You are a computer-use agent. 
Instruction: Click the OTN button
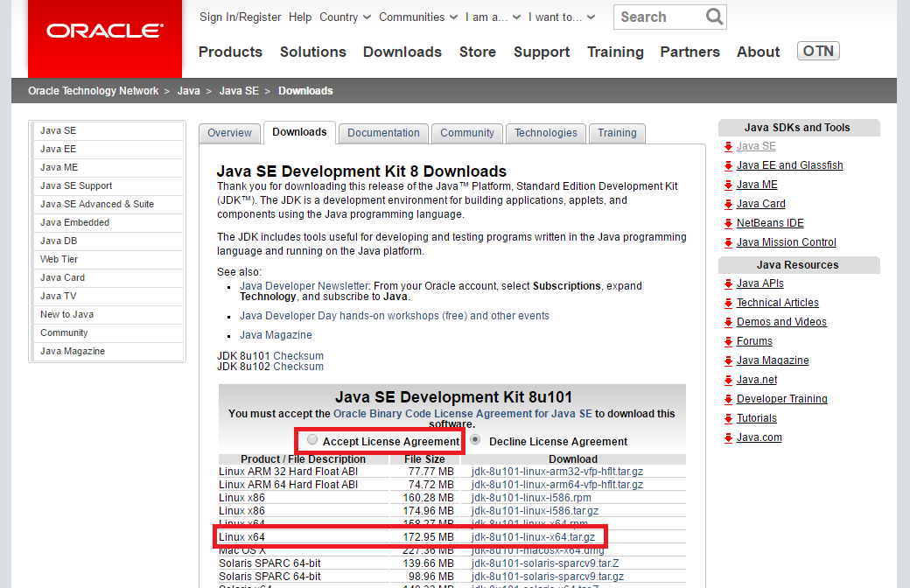818,51
